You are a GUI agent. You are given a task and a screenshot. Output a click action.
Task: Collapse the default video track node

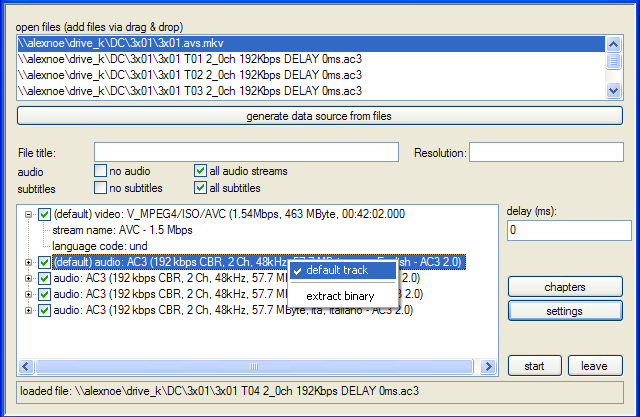pos(27,213)
